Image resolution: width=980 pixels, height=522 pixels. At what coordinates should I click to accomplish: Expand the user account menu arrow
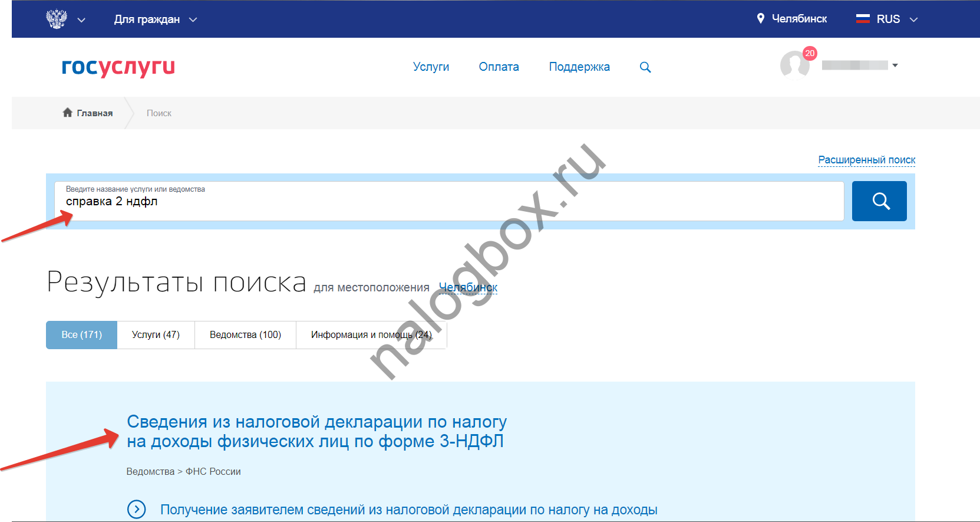895,65
